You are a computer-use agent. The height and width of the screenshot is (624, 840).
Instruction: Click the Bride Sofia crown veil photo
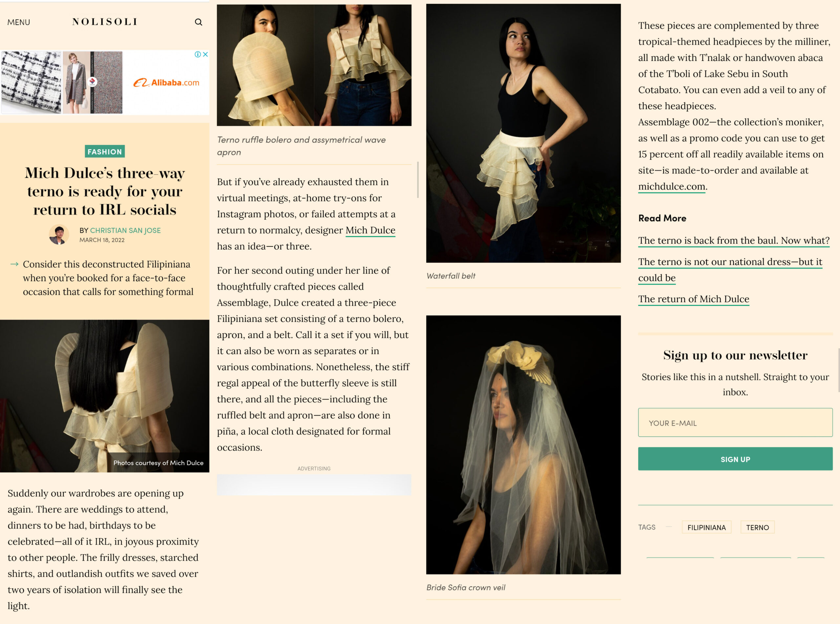click(523, 445)
